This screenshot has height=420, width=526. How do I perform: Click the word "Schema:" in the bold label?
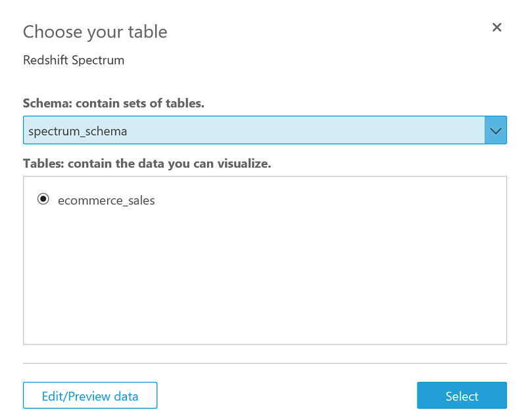pos(45,103)
